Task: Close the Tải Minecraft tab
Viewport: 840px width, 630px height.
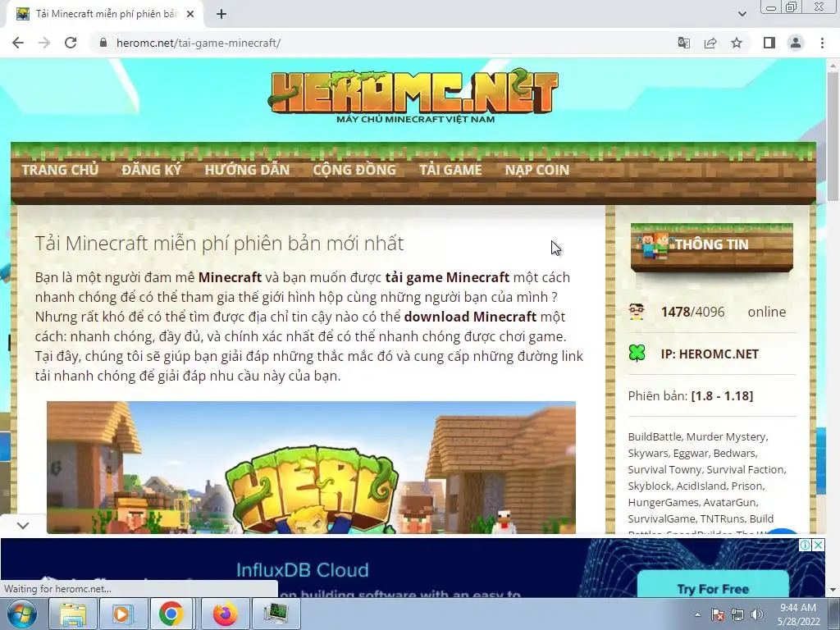Action: 190,15
